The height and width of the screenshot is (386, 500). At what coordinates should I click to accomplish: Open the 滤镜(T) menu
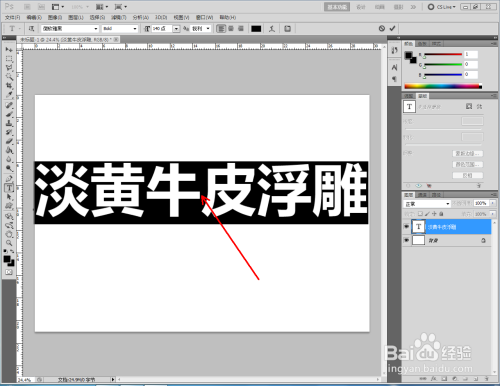pos(119,17)
